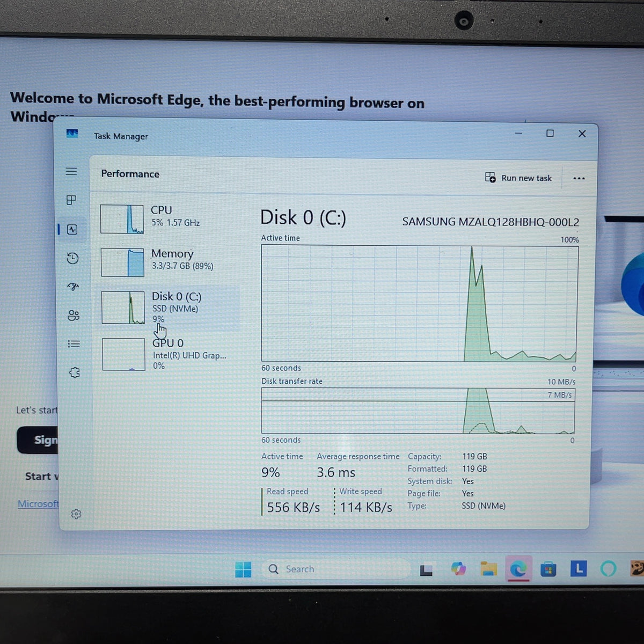Image resolution: width=644 pixels, height=644 pixels.
Task: Open Task Manager Settings gear icon
Action: [76, 514]
